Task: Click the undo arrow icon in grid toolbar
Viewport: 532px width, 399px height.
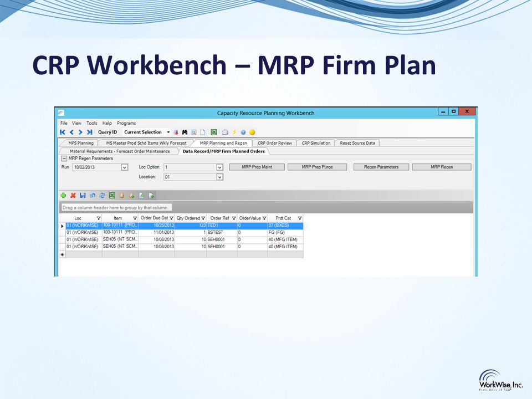Action: tap(93, 196)
